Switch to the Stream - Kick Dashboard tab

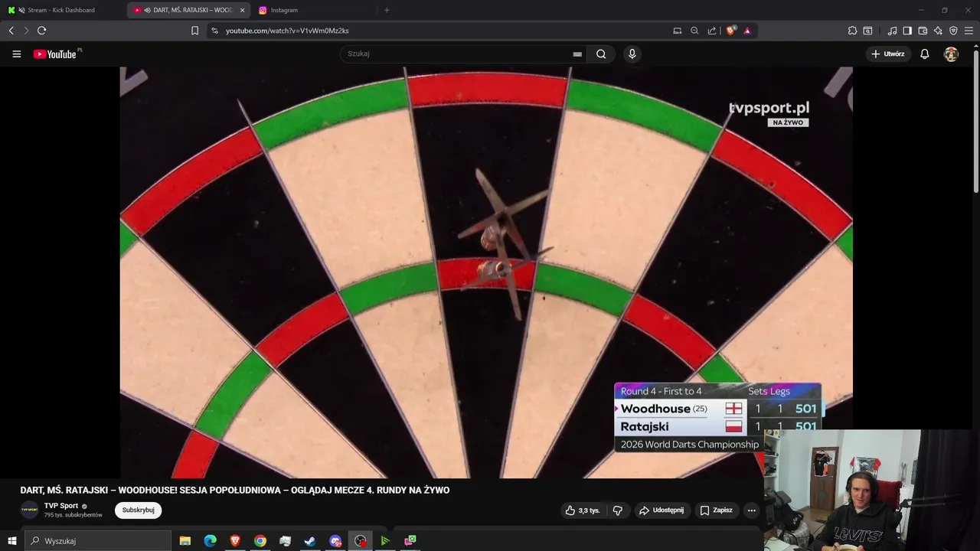tap(61, 10)
